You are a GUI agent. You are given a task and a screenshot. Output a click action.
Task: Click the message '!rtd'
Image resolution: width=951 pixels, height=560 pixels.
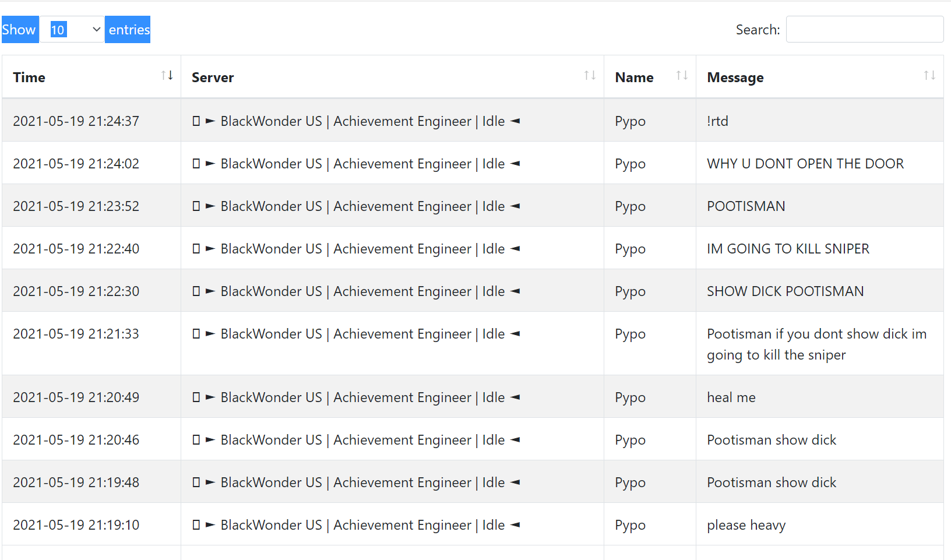(717, 121)
